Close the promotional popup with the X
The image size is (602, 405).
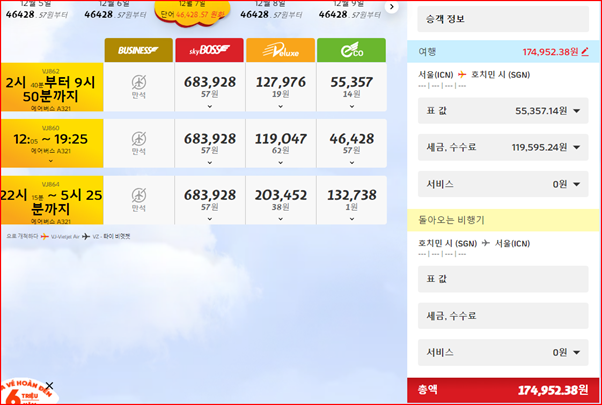click(x=49, y=385)
